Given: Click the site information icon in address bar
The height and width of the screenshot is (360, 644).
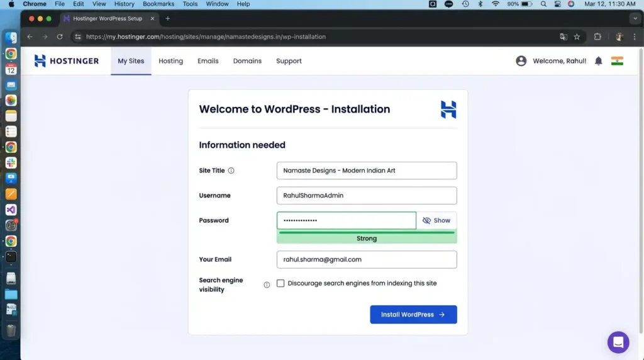Looking at the screenshot, I should [77, 37].
